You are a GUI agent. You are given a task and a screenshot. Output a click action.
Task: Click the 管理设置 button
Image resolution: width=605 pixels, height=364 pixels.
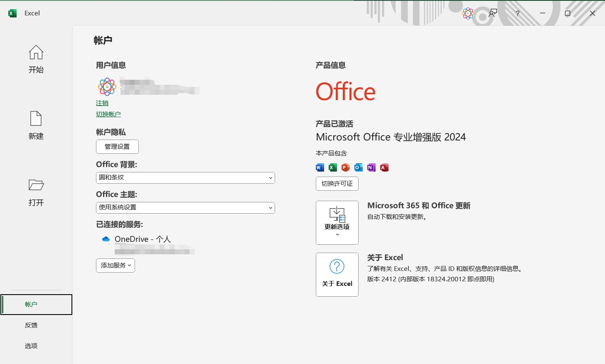117,147
